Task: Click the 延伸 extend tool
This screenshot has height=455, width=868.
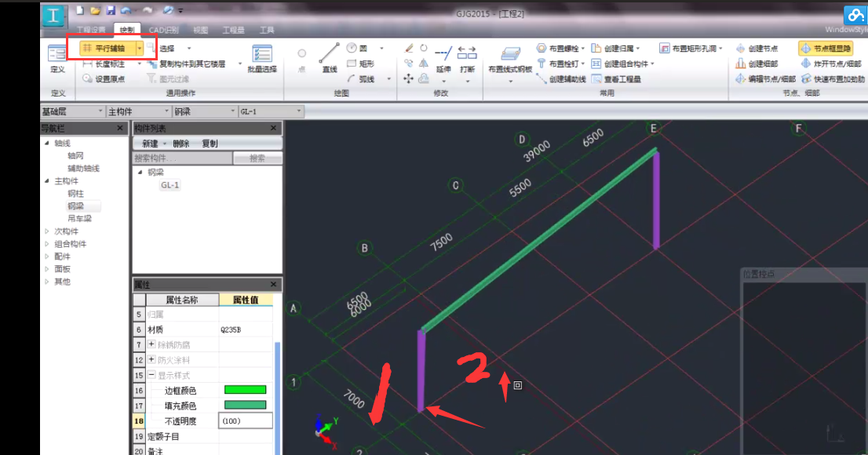Action: [443, 59]
